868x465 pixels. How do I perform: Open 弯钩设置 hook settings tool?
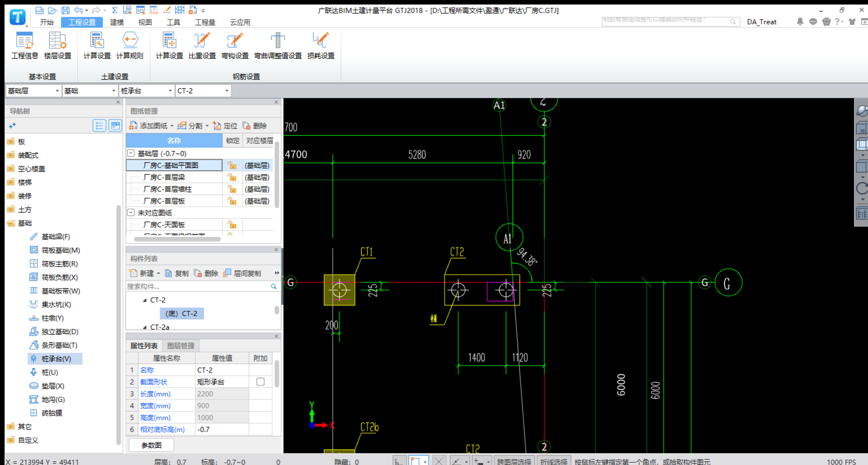(x=235, y=45)
